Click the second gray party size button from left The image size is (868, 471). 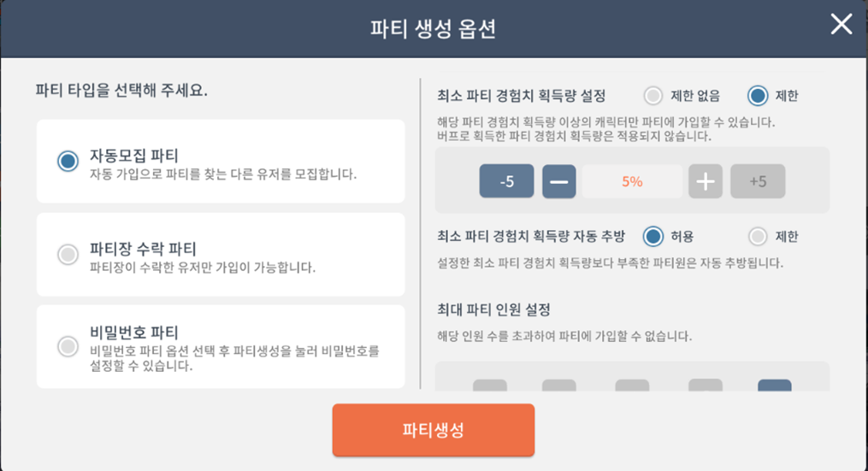point(559,386)
